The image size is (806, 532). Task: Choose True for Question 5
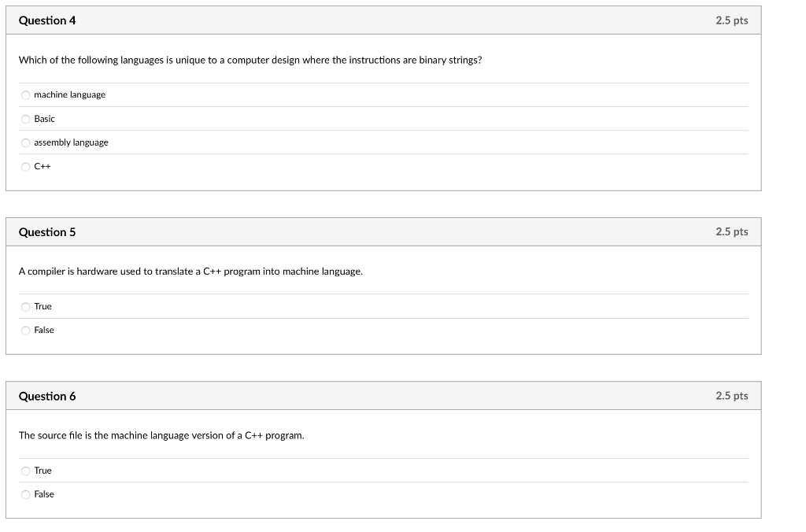pyautogui.click(x=25, y=306)
